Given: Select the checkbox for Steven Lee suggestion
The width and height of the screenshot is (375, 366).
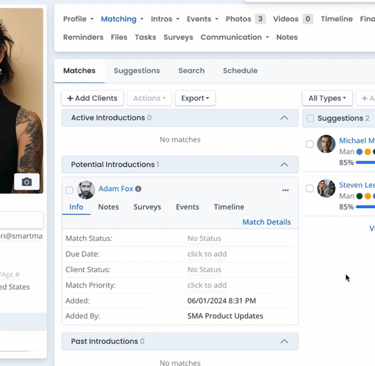Looking at the screenshot, I should click(310, 188).
